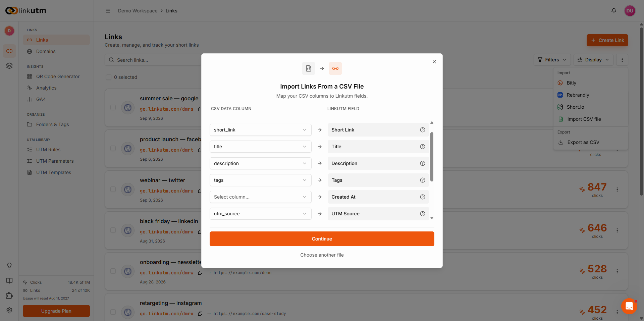This screenshot has width=644, height=321.
Task: Open row options for the 847 clicks link
Action: [617, 190]
